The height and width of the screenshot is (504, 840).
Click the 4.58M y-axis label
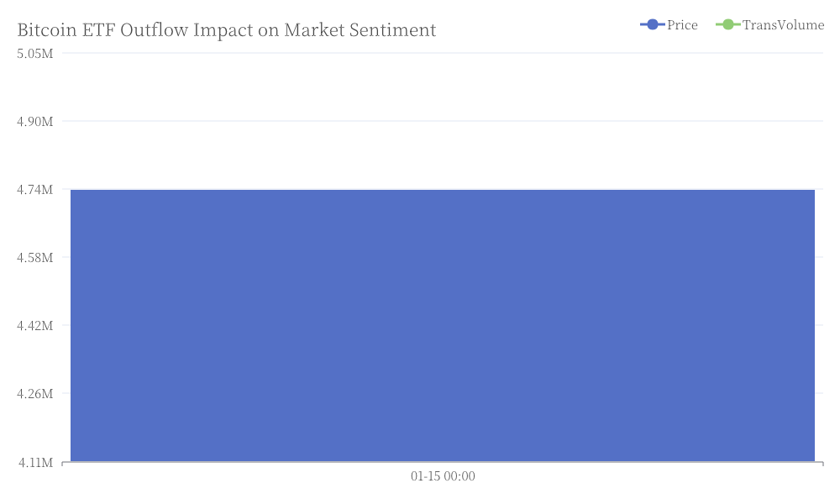34,258
